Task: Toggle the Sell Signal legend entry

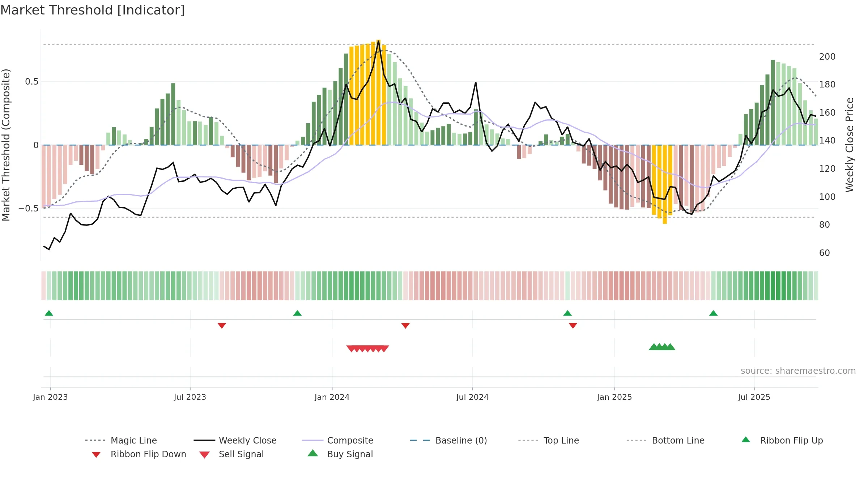Action: click(231, 454)
